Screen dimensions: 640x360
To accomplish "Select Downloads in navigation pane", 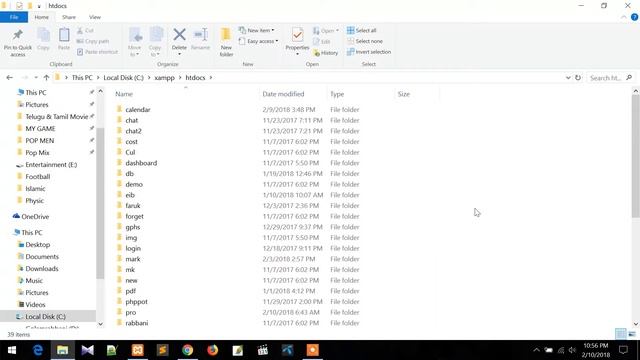I will pyautogui.click(x=42, y=269).
